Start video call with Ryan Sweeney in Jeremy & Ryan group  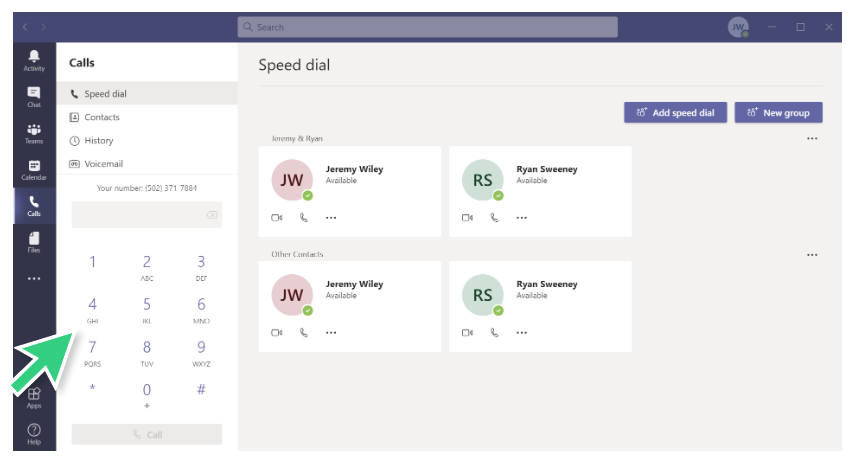(467, 217)
